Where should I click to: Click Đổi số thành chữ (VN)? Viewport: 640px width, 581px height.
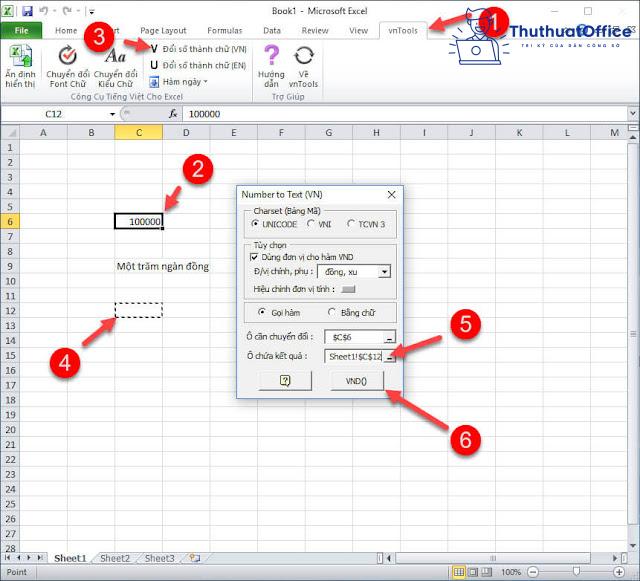198,49
